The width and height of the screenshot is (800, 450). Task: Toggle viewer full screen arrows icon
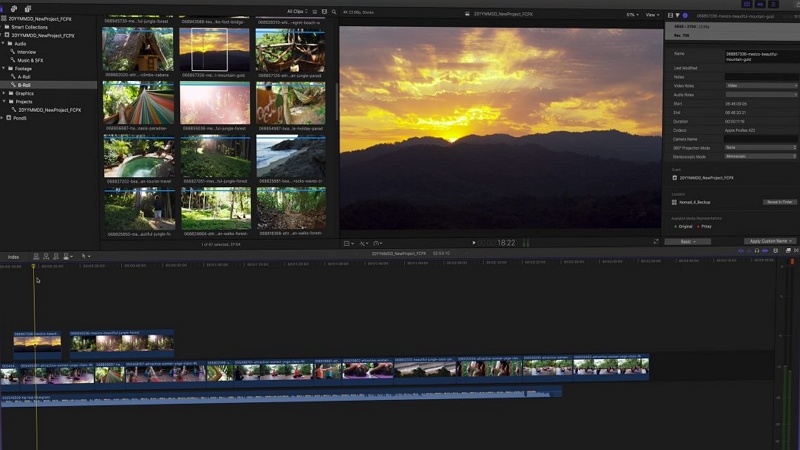(656, 242)
